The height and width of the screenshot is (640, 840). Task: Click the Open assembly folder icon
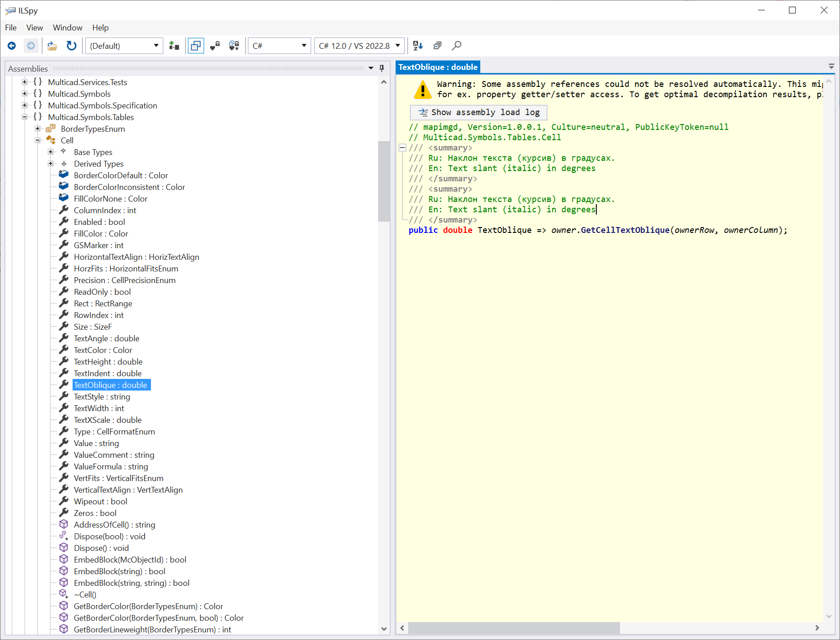click(52, 46)
